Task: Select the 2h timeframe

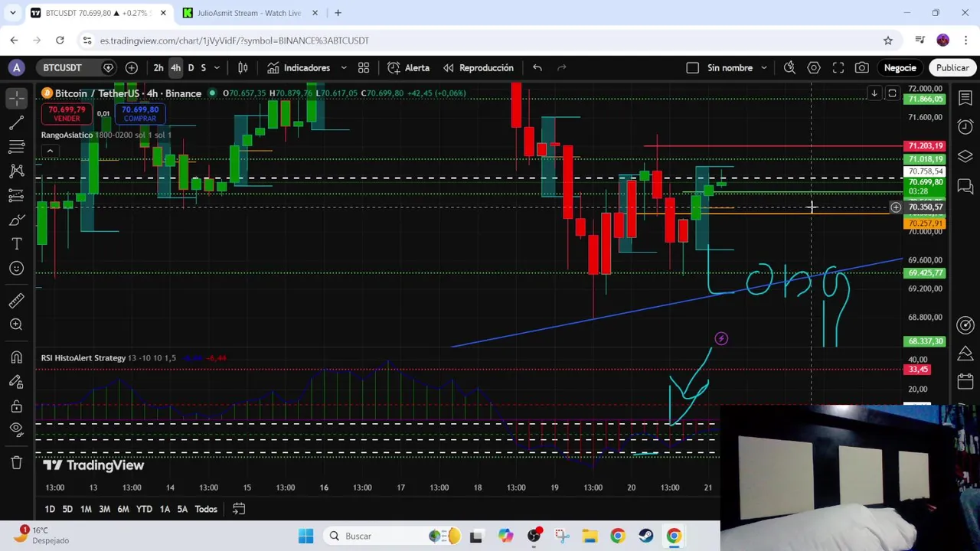Action: point(158,68)
